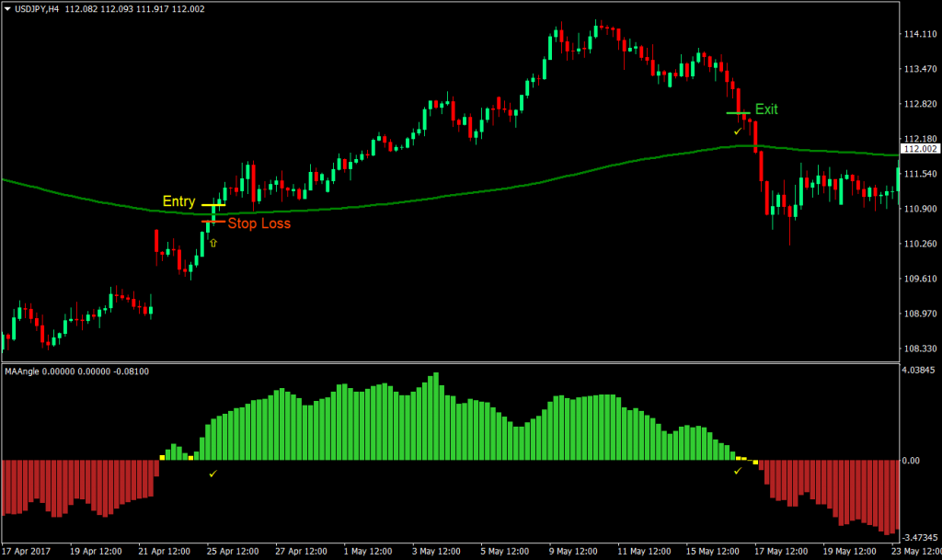
Task: Select the current price tag showing 112.002
Action: [x=920, y=148]
